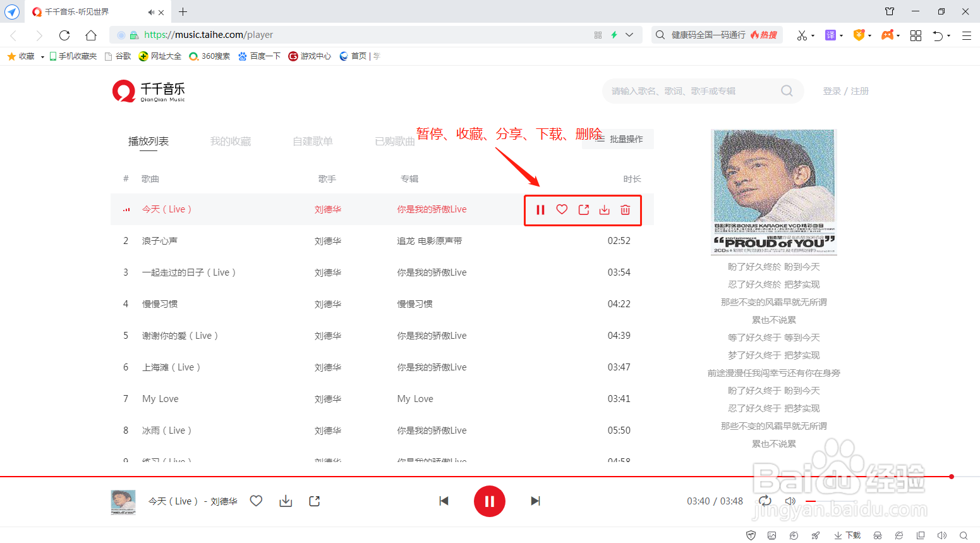Image resolution: width=980 pixels, height=543 pixels.
Task: Switch to the 我的收藏 tab
Action: point(231,141)
